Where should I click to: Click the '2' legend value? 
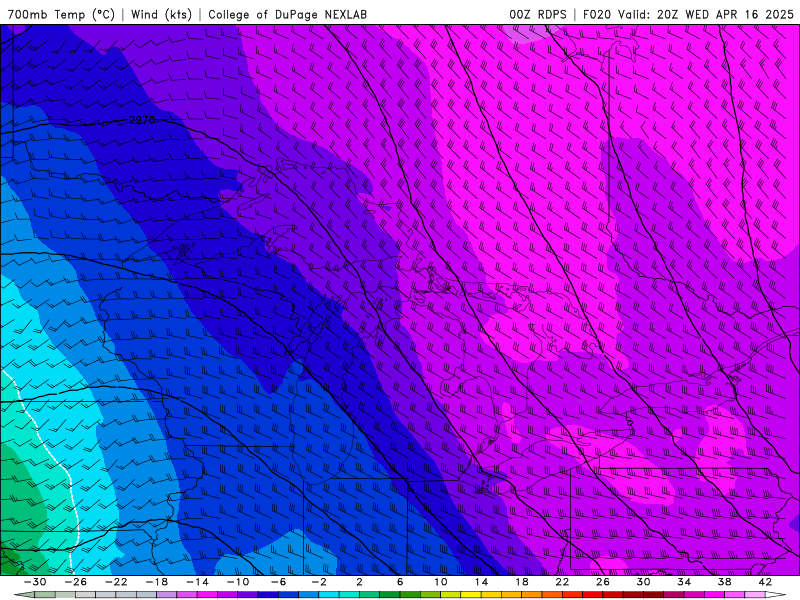pos(359,582)
